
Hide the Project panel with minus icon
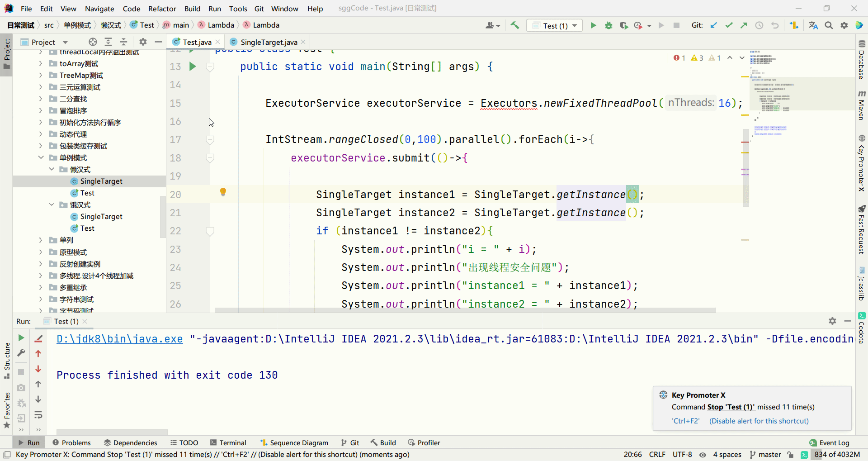pyautogui.click(x=158, y=42)
